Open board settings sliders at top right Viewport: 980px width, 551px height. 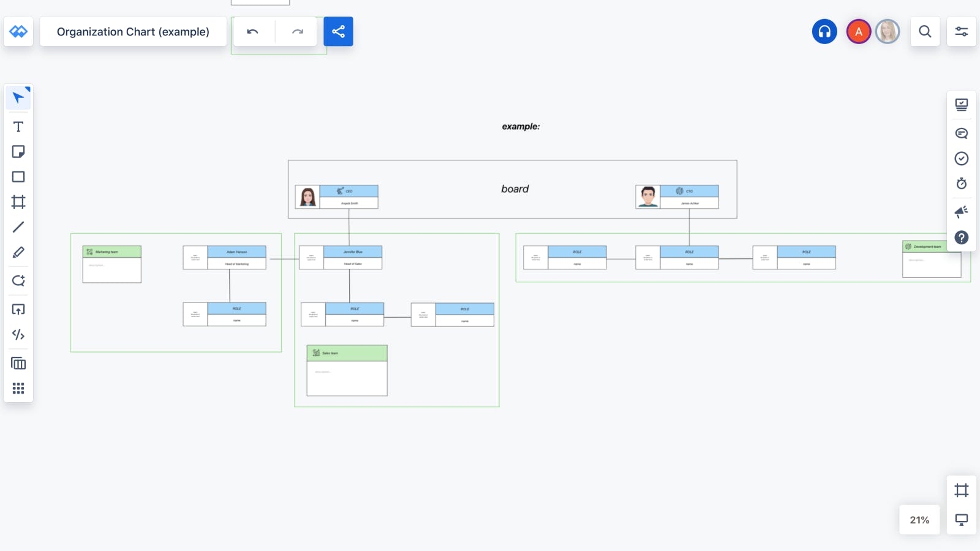[961, 31]
